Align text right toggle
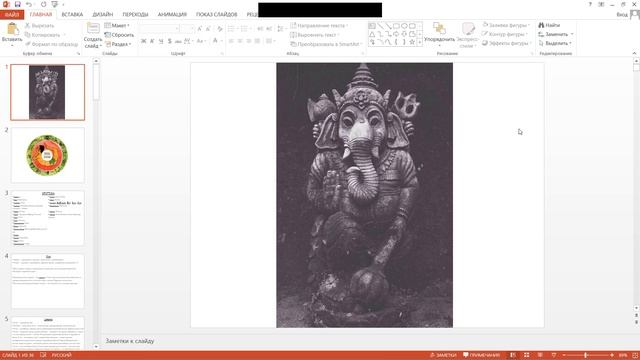This screenshot has width=640, height=360. [x=249, y=41]
